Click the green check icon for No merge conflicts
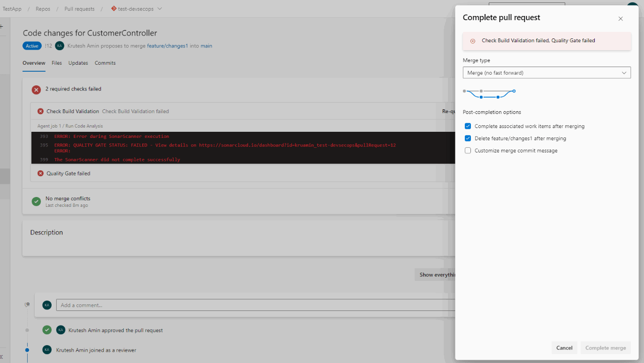The image size is (644, 363). pyautogui.click(x=36, y=201)
